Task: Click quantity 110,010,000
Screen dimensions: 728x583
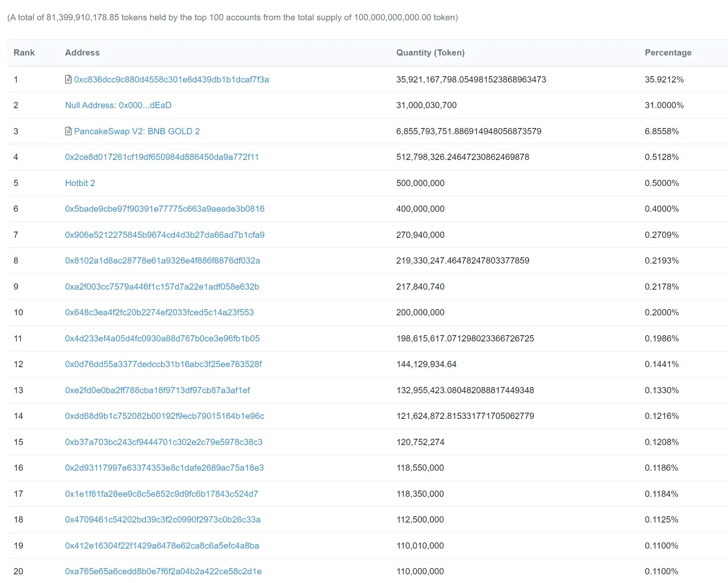Action: (x=420, y=545)
